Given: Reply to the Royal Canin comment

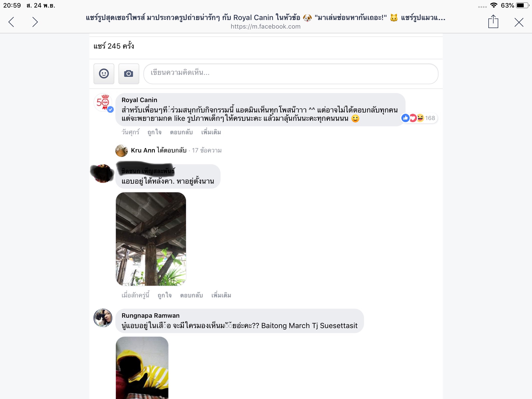Looking at the screenshot, I should (181, 132).
